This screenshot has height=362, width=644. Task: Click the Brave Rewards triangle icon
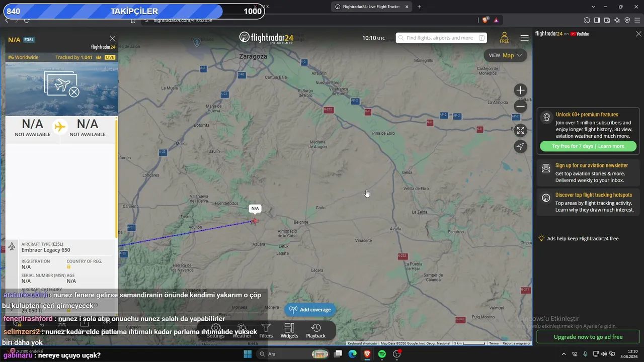click(x=496, y=20)
